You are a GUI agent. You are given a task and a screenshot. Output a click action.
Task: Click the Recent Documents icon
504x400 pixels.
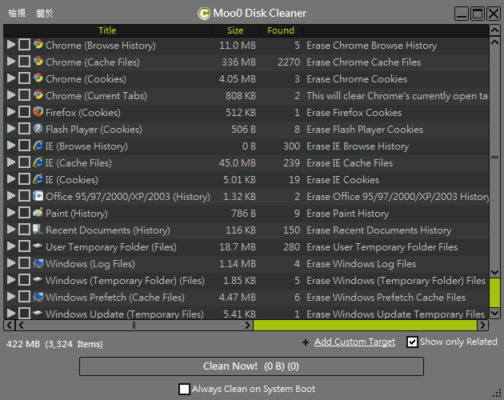(38, 229)
